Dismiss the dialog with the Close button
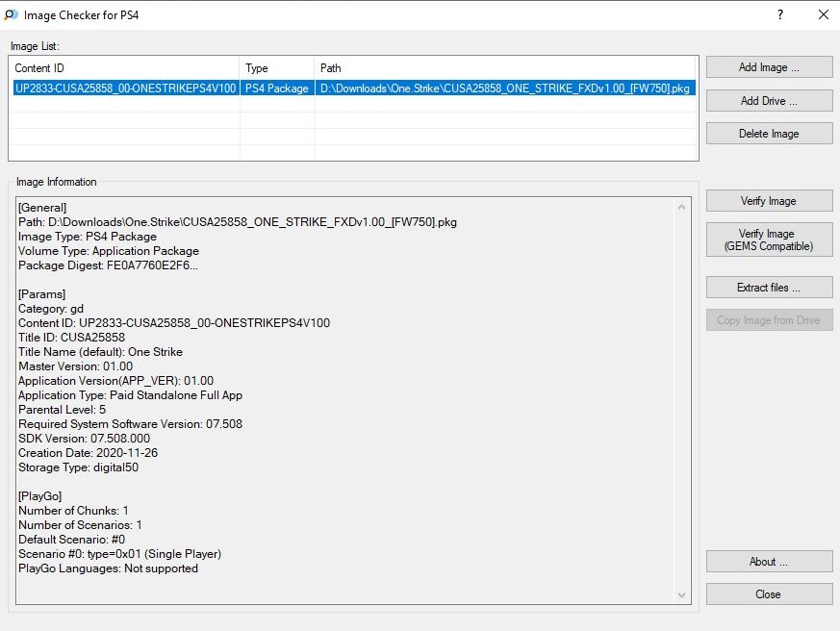 pyautogui.click(x=770, y=594)
